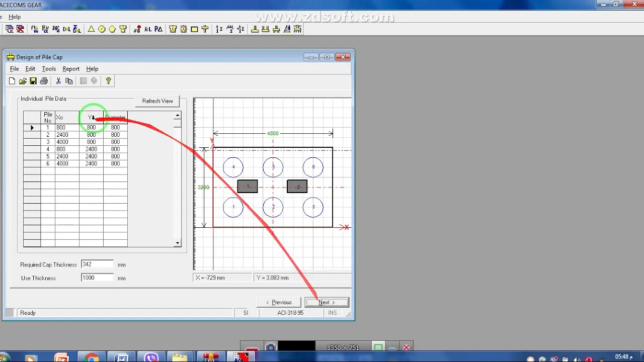
Task: Click the red crossed-windows icon in GEAR toolbar
Action: tap(20, 29)
